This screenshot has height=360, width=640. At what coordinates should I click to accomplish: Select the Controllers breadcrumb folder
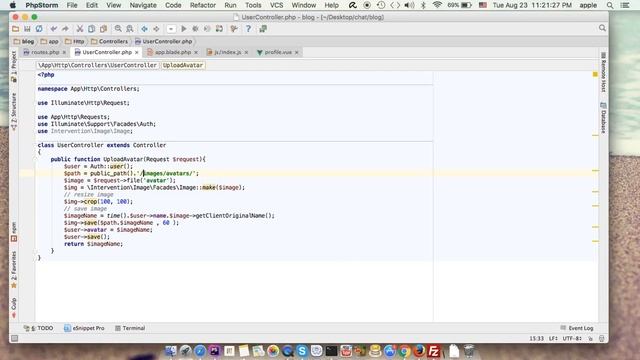[109, 41]
